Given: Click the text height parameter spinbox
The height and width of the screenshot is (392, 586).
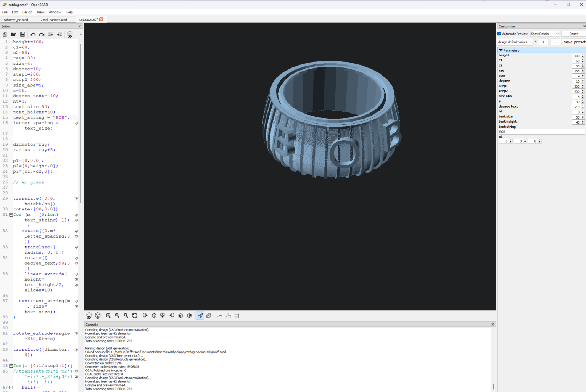Looking at the screenshot, I should (x=578, y=122).
